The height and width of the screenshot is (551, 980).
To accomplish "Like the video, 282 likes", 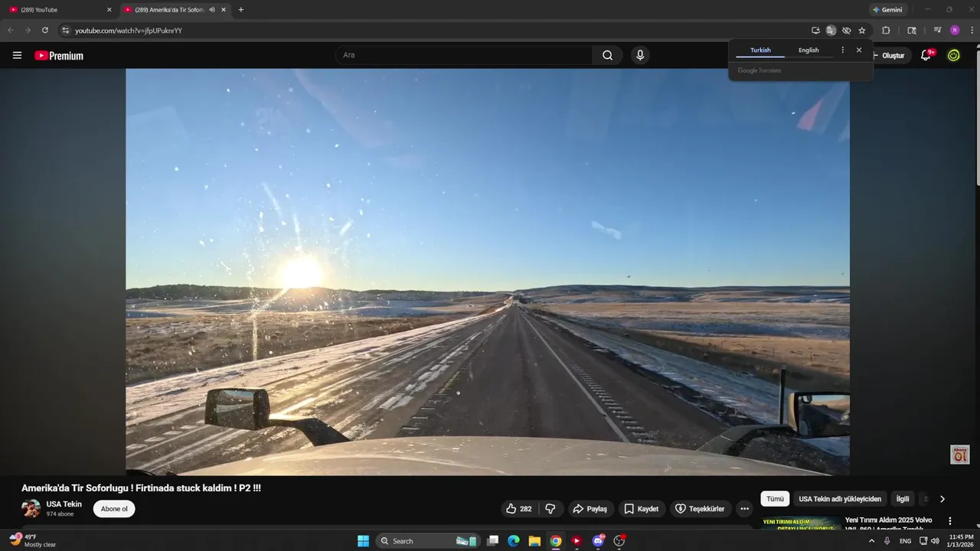I will click(518, 509).
